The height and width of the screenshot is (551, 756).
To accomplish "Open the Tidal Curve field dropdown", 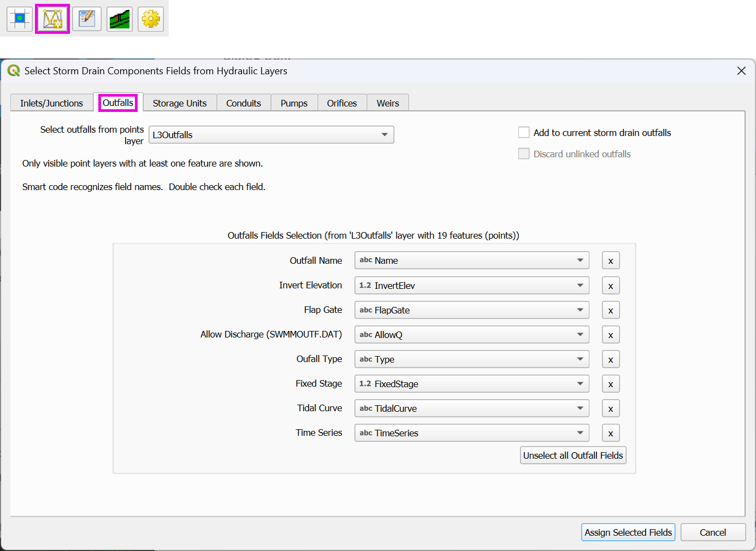I will [471, 408].
